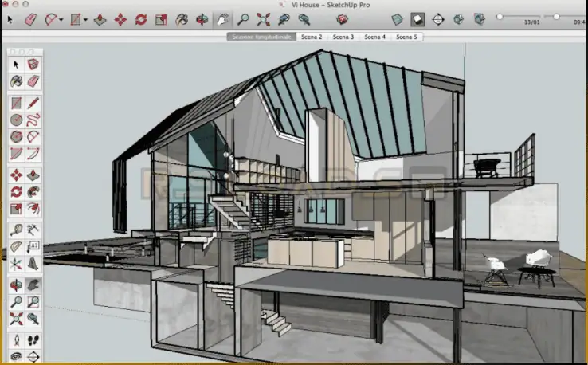The width and height of the screenshot is (588, 365).
Task: Switch to Sezione longitudinale scene tab
Action: (x=261, y=37)
